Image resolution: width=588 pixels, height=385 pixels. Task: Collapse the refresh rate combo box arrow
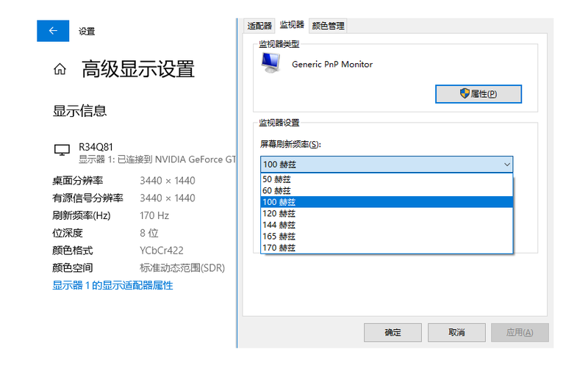[506, 165]
